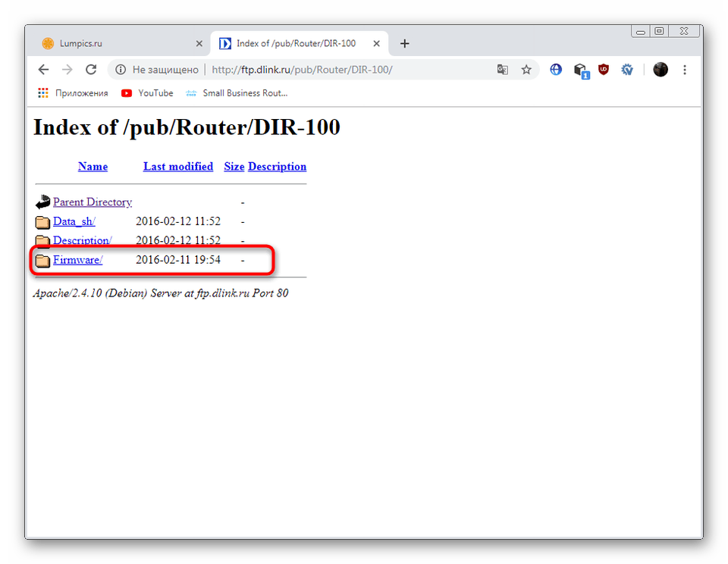The height and width of the screenshot is (564, 728).
Task: Reload the current page
Action: (91, 70)
